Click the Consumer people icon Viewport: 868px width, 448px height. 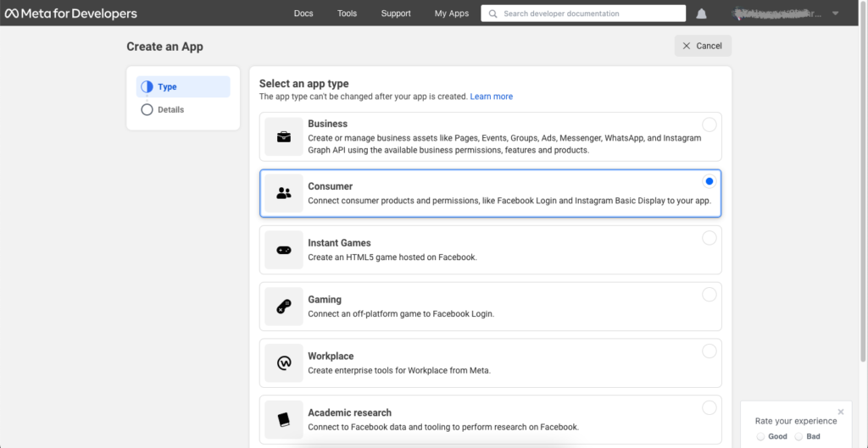click(284, 193)
